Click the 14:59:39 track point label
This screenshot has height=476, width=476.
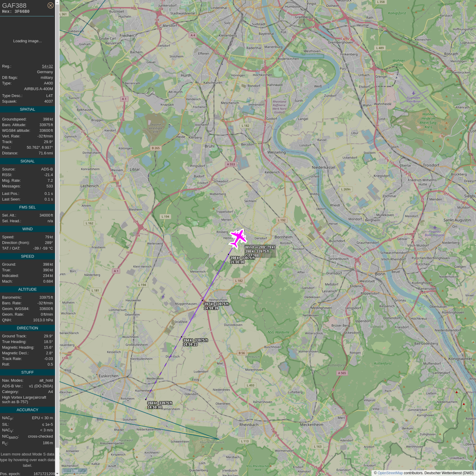point(211,308)
